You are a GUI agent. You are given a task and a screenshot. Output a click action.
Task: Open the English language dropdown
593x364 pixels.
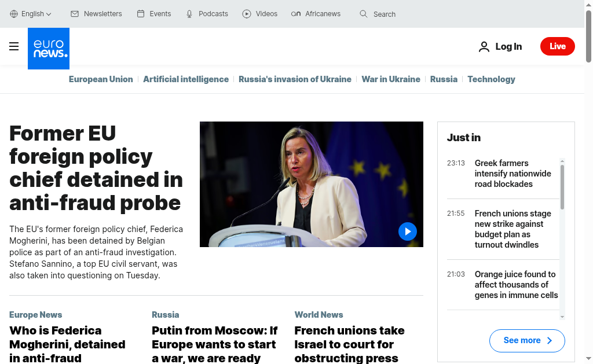click(x=31, y=14)
